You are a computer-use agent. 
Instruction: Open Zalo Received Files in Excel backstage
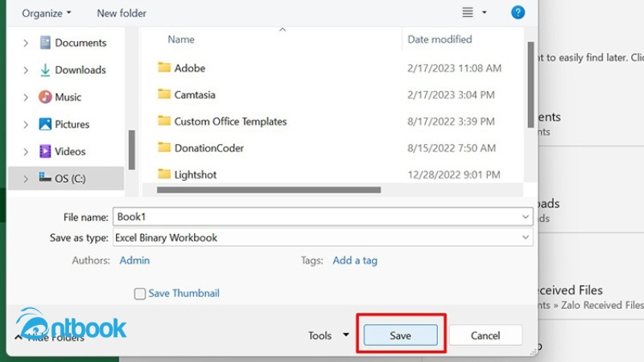click(591, 297)
